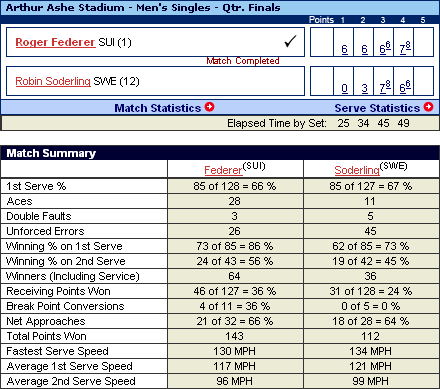The width and height of the screenshot is (440, 389).
Task: Click 'Average 2nd Serve Speed' label
Action: click(x=71, y=381)
